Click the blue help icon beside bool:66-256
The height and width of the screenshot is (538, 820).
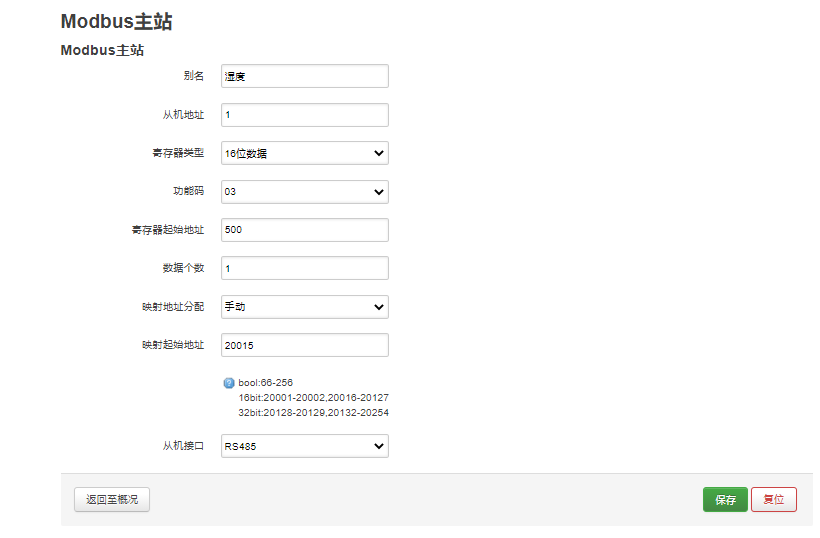[x=229, y=383]
